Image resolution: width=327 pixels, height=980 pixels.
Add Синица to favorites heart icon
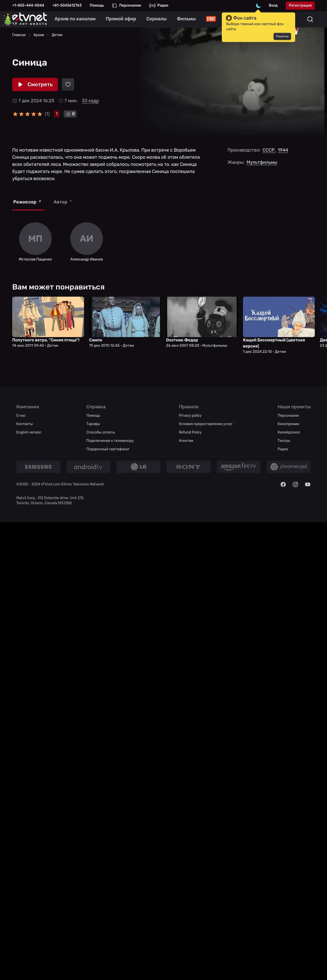68,84
